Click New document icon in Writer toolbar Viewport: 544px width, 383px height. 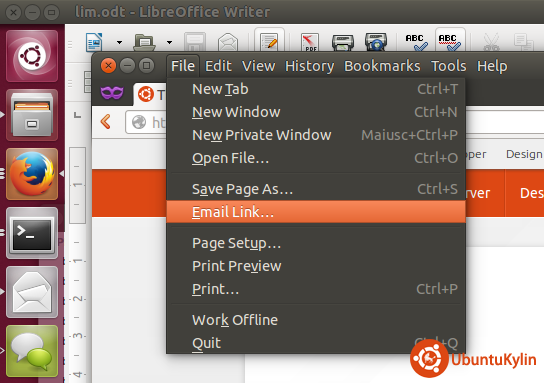click(x=94, y=42)
